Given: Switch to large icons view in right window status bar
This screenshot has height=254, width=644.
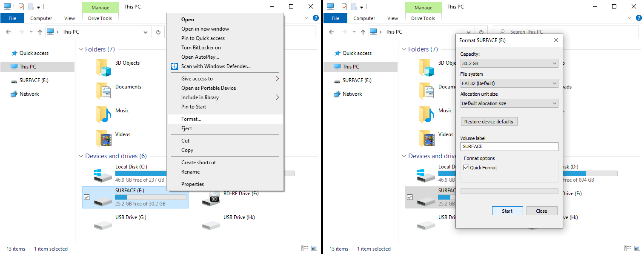Looking at the screenshot, I should click(637, 248).
